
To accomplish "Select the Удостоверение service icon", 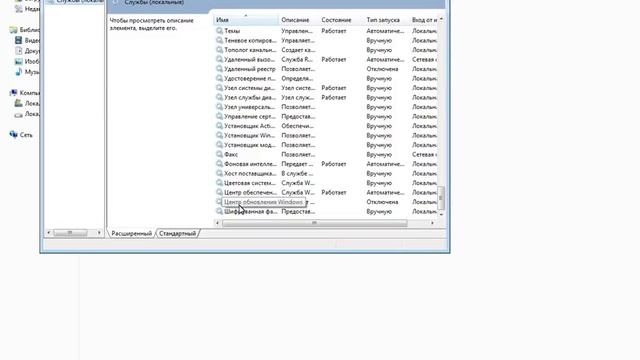I will 219,78.
